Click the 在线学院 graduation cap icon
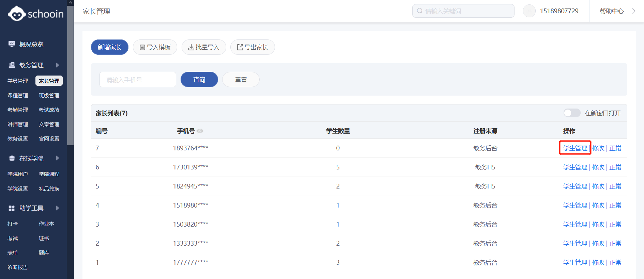 click(12, 158)
